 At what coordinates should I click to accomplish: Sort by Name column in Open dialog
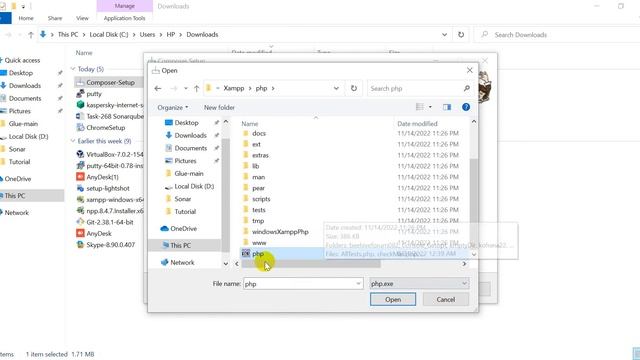pyautogui.click(x=249, y=123)
